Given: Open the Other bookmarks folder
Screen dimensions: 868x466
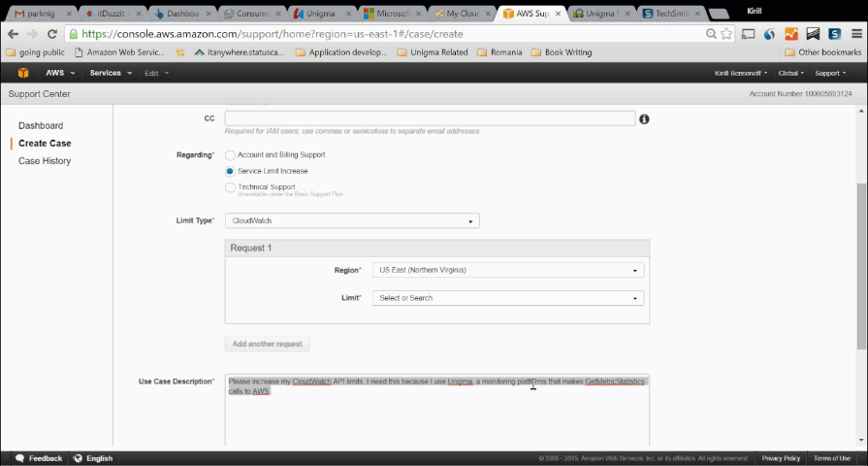Looking at the screenshot, I should (x=823, y=52).
